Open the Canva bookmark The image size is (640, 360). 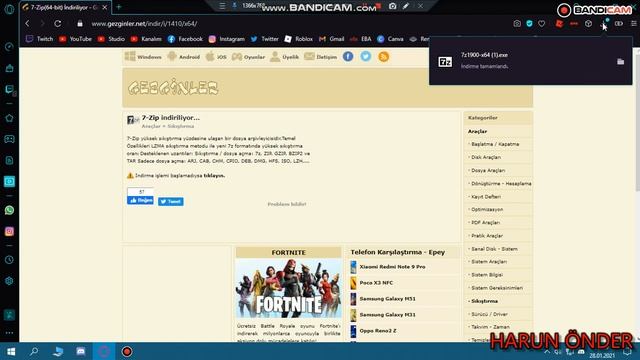pyautogui.click(x=390, y=39)
